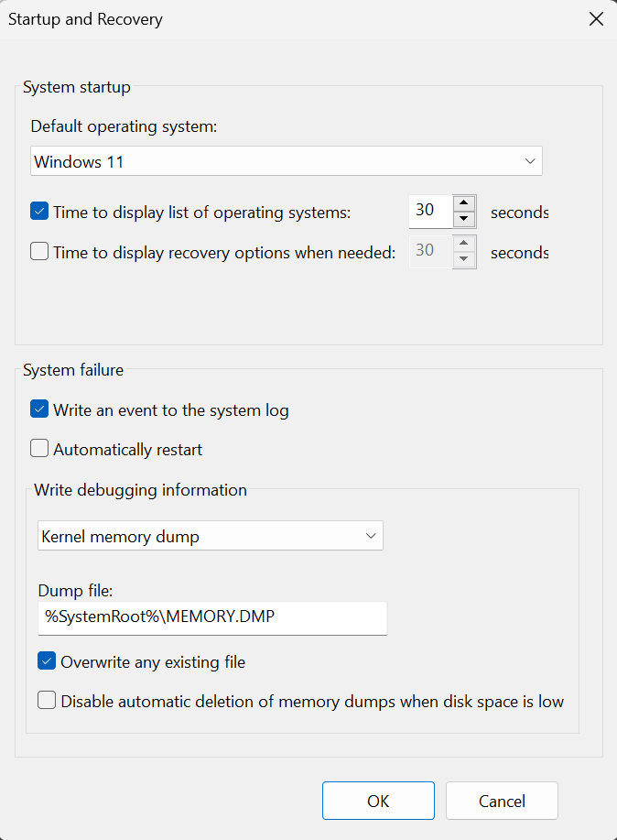
Task: Open the Default operating system dropdown
Action: pos(286,161)
